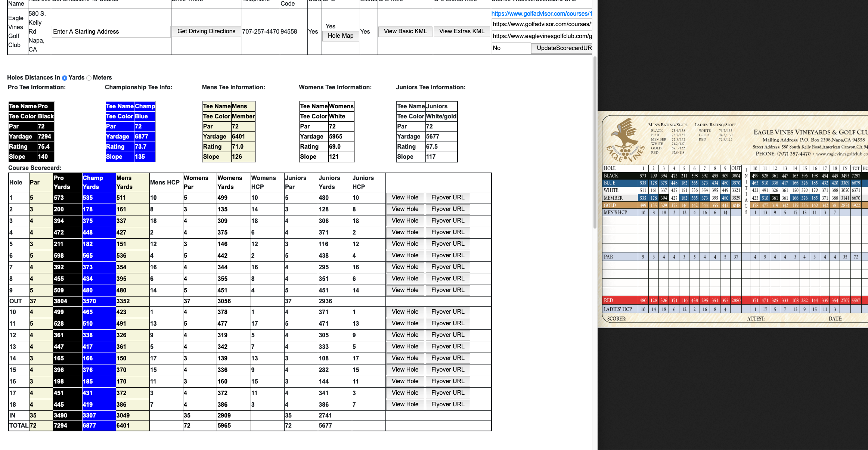Open Flyover URL for hole 9

pos(448,290)
